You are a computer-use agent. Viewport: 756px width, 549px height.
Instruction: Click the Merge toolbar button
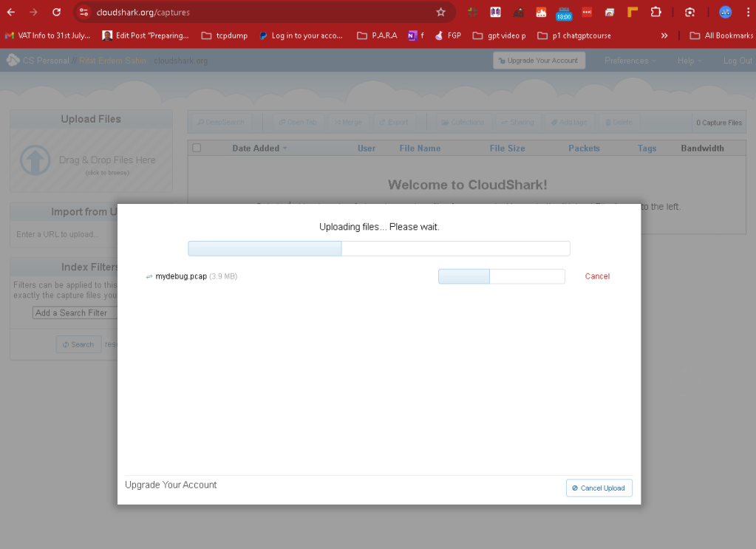tap(347, 123)
